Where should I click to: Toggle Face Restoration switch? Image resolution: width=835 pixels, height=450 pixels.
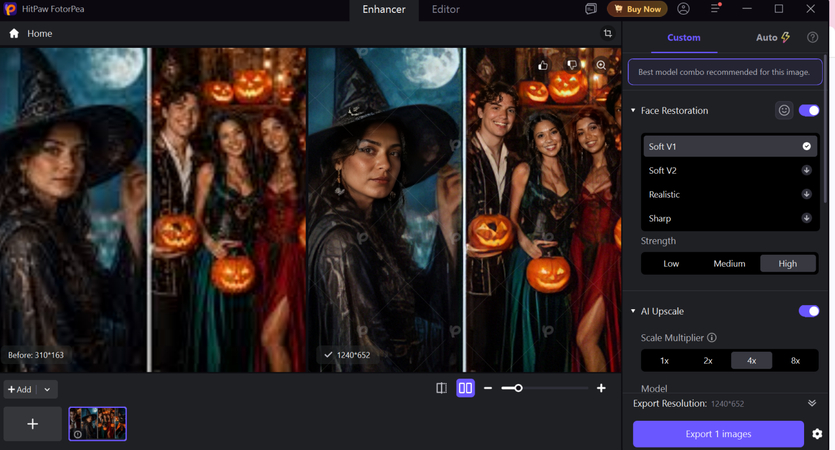[x=809, y=110]
